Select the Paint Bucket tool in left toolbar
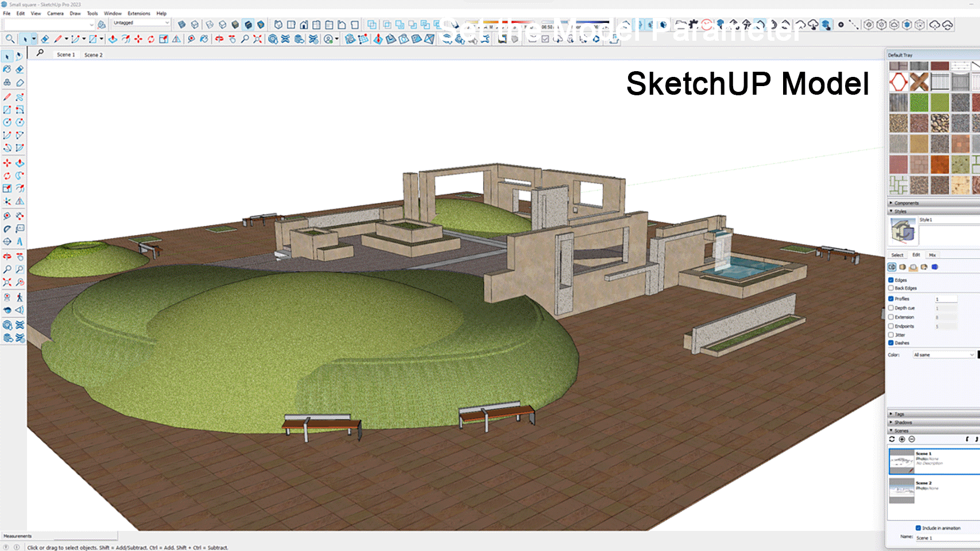 click(x=7, y=69)
